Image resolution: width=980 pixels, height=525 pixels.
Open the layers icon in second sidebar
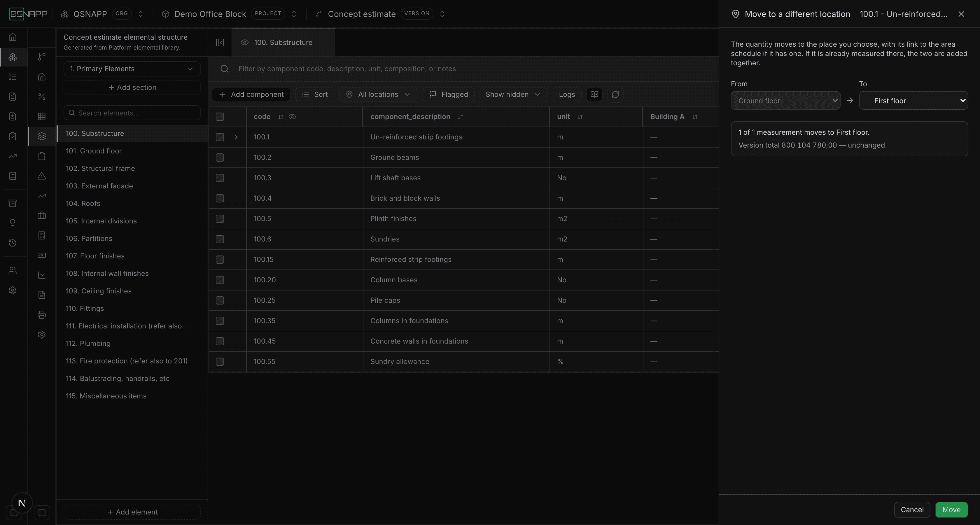click(x=42, y=136)
